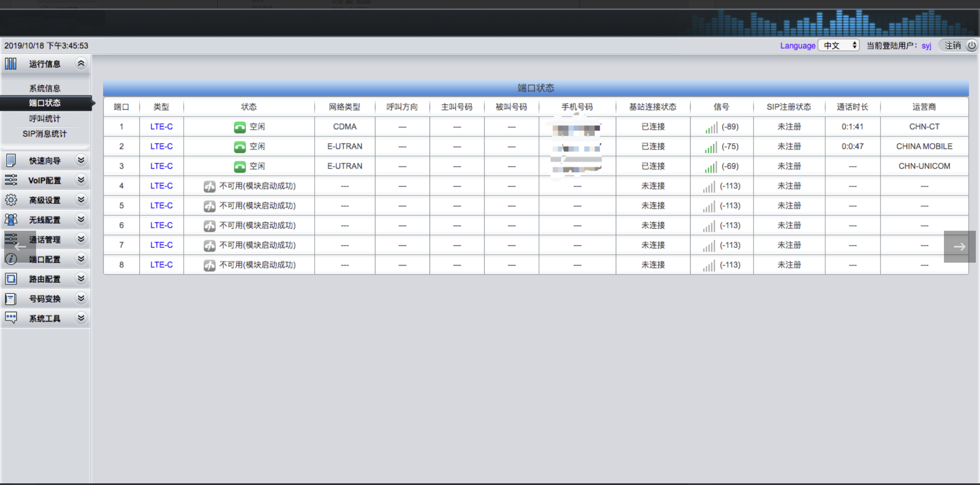Select the 端口状态 submenu item

(45, 103)
